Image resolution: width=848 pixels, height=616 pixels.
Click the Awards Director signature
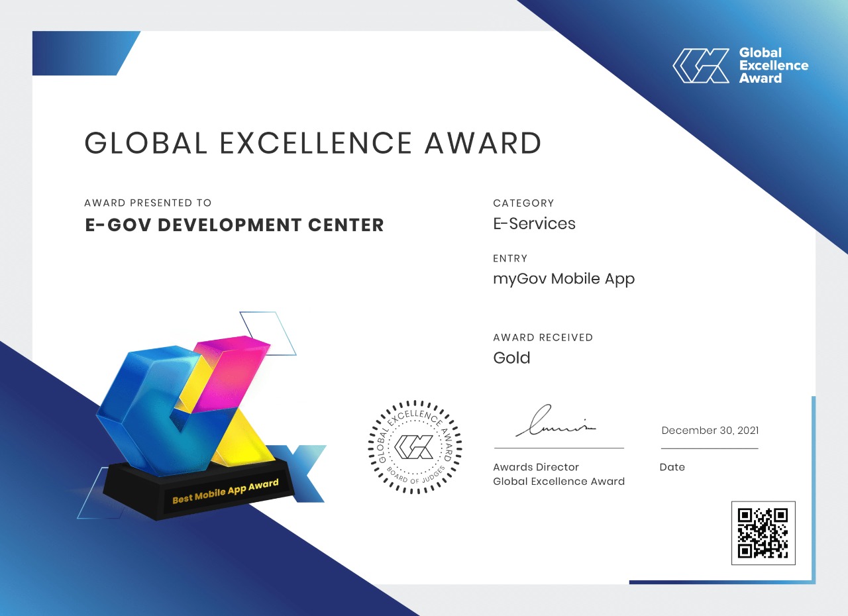(x=555, y=422)
